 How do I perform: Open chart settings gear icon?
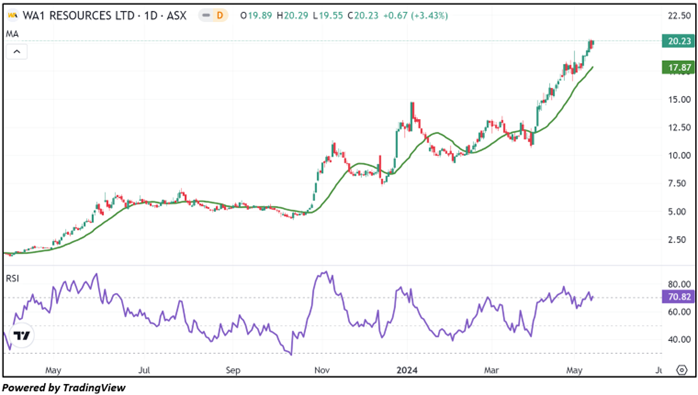click(681, 370)
